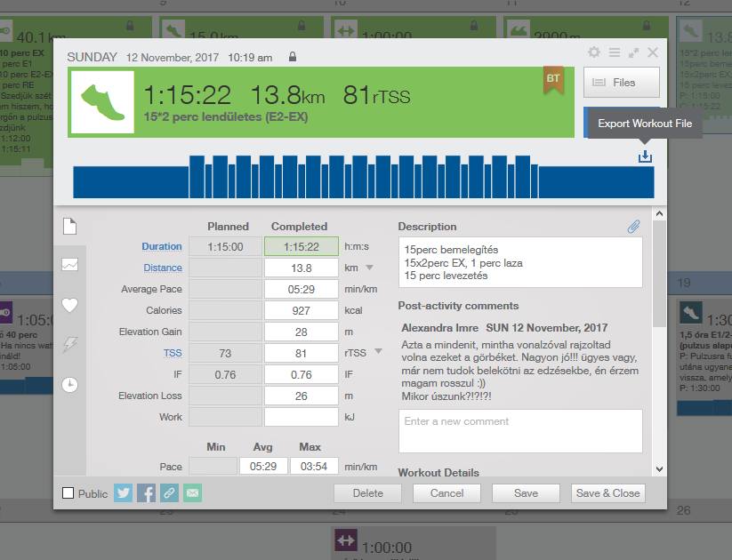Click the date 12 November, 2017
Image resolution: width=732 pixels, height=560 pixels.
(x=173, y=58)
